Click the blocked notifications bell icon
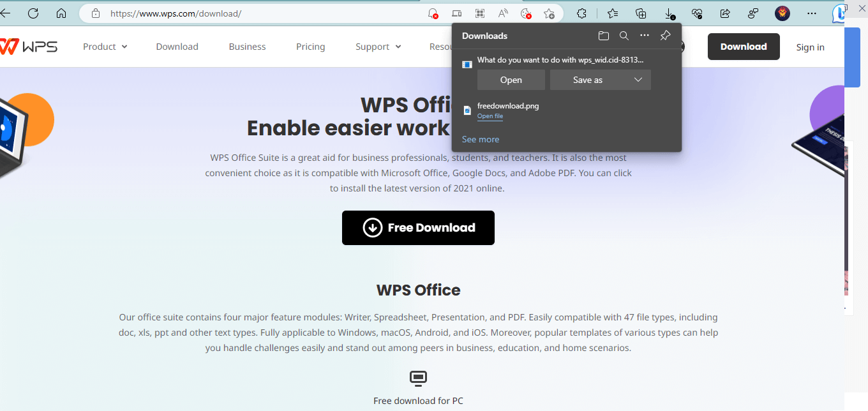Image resolution: width=868 pixels, height=411 pixels. (433, 13)
